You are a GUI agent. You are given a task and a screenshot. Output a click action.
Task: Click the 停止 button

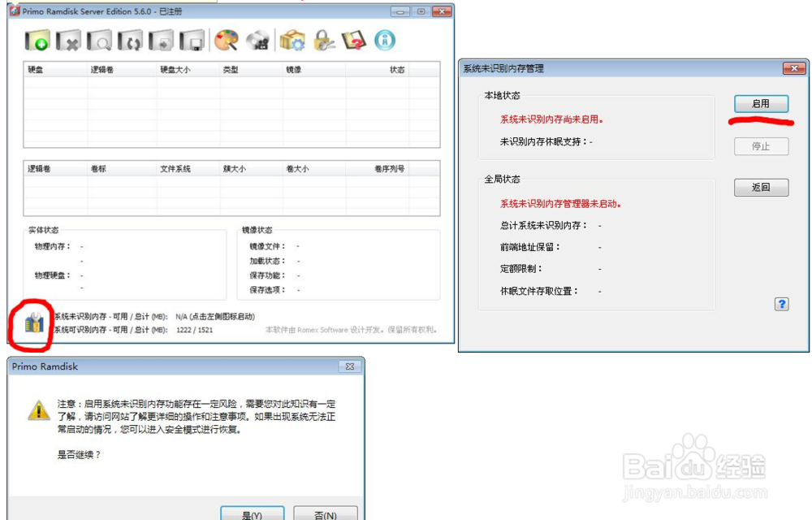pos(762,146)
